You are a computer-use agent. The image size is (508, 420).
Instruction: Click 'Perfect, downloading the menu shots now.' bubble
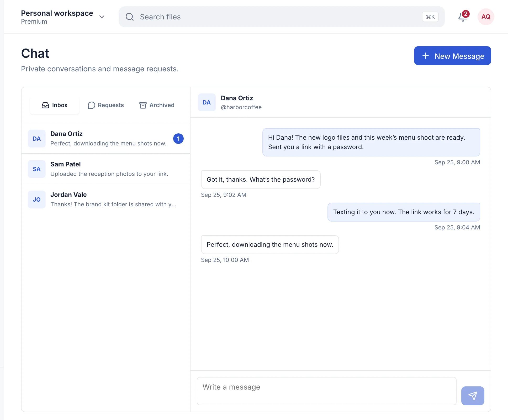coord(270,245)
